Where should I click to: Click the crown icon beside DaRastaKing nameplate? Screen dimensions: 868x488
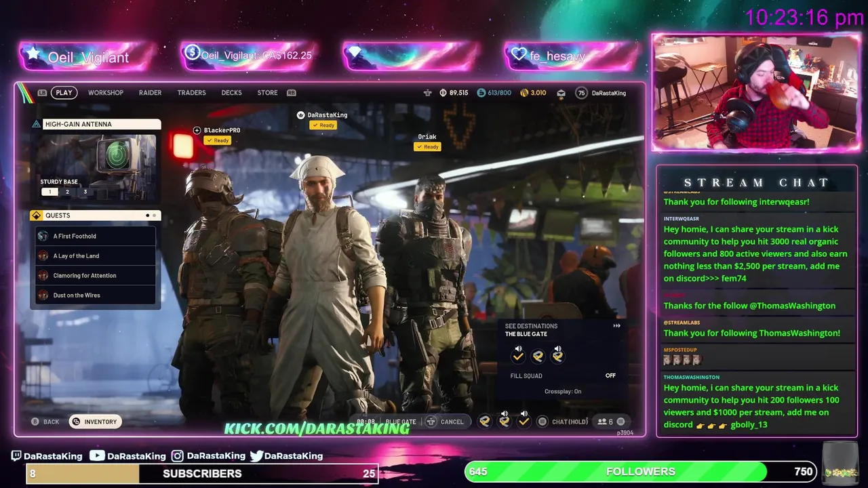[x=301, y=115]
